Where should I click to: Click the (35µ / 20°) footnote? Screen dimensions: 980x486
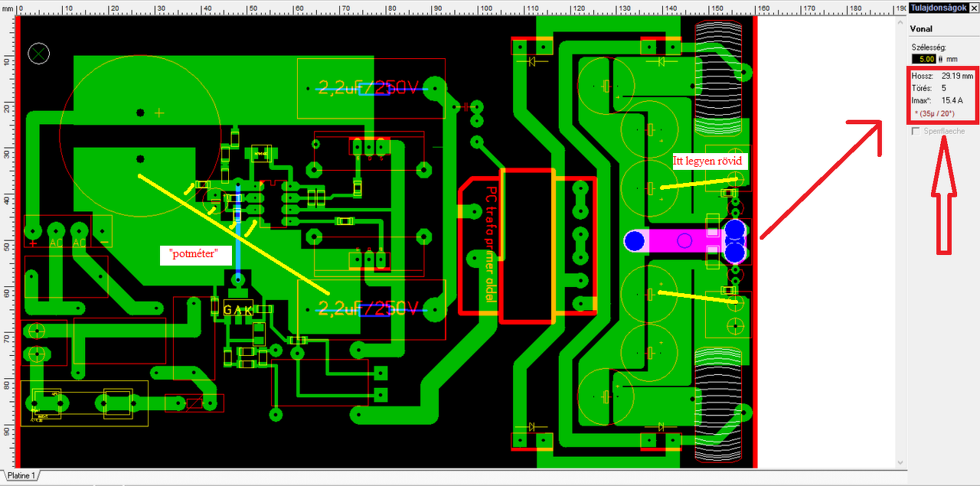(934, 113)
